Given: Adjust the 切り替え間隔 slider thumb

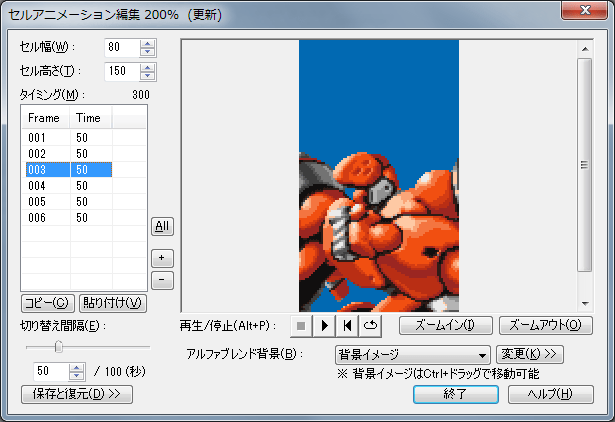Looking at the screenshot, I should [x=59, y=347].
